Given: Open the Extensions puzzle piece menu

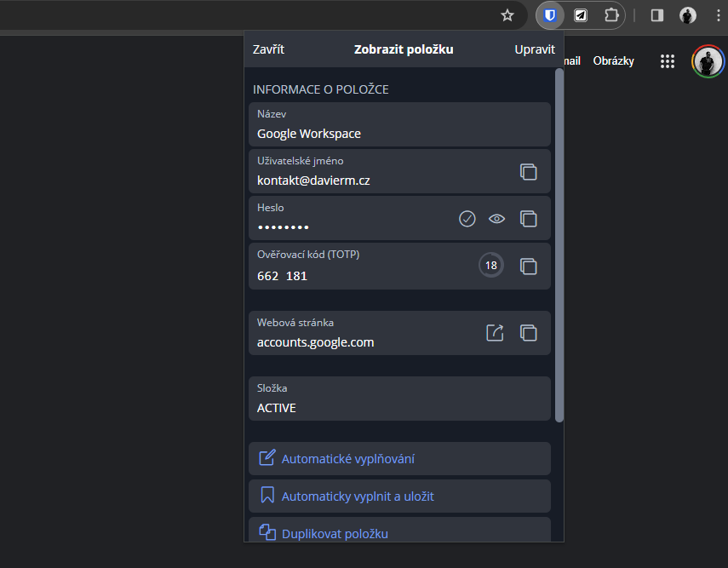Looking at the screenshot, I should click(x=611, y=15).
